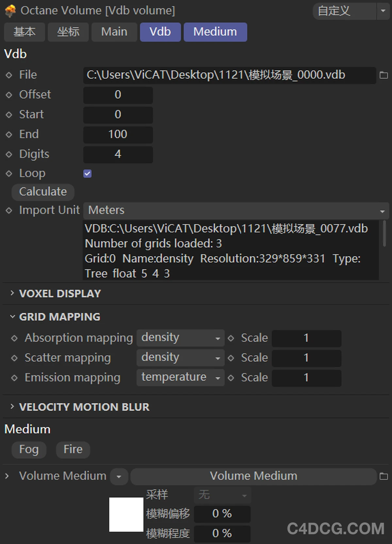Toggle the Absorption Scale keyframe diamond
392x544 pixels.
231,338
